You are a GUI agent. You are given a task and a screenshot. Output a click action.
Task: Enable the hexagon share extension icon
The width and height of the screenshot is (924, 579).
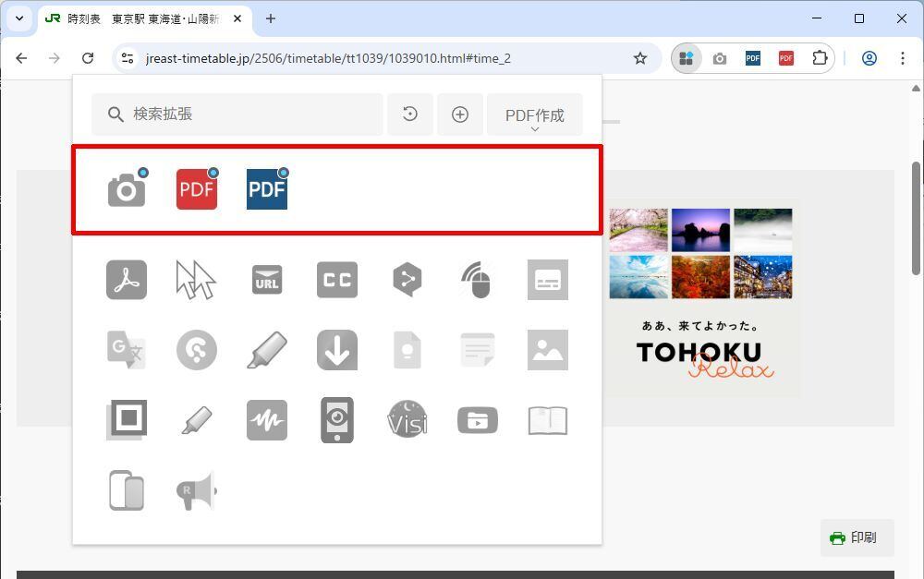coord(407,280)
